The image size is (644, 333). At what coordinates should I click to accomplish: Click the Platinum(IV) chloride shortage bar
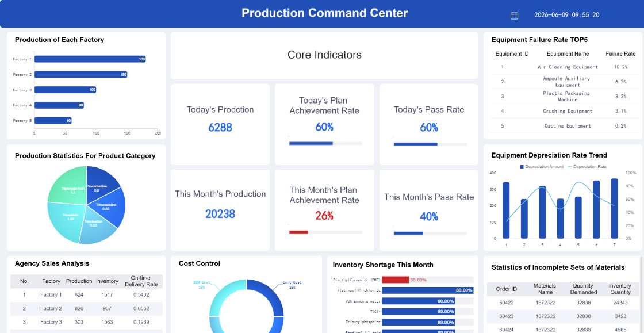click(428, 290)
